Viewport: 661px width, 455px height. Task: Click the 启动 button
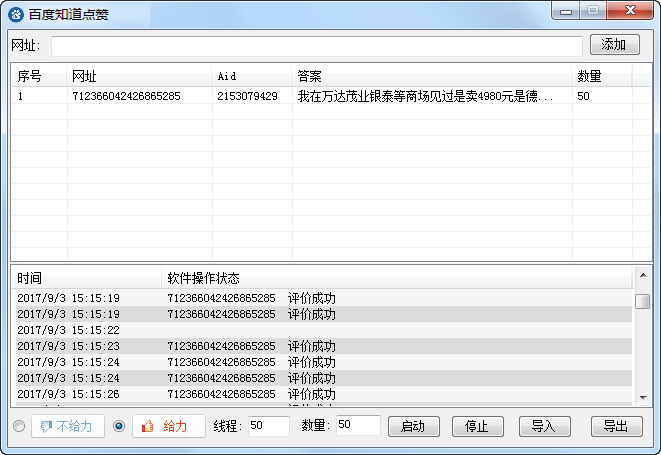tap(414, 426)
